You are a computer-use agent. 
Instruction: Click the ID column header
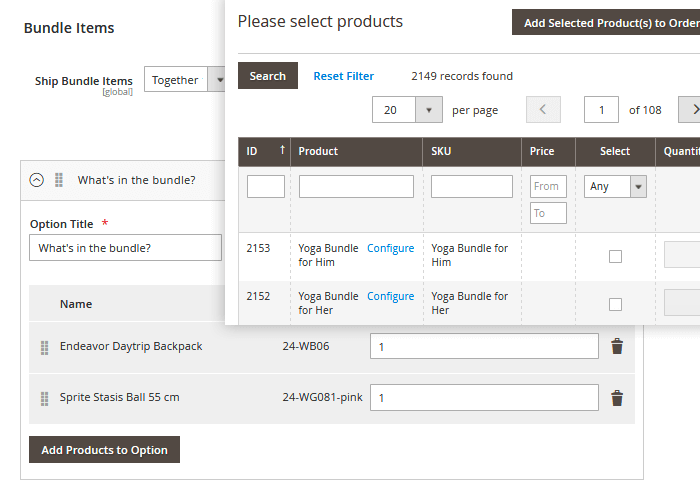264,151
